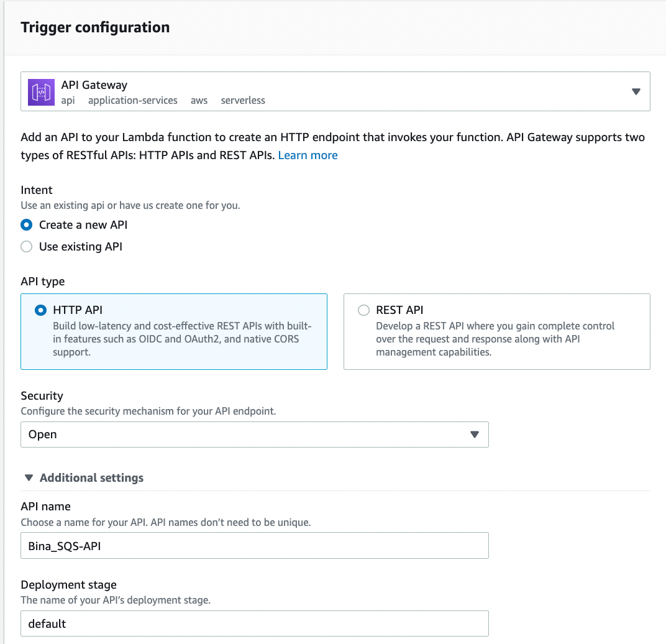The image size is (666, 644).
Task: Click the Trigger configuration heading
Action: pyautogui.click(x=95, y=27)
